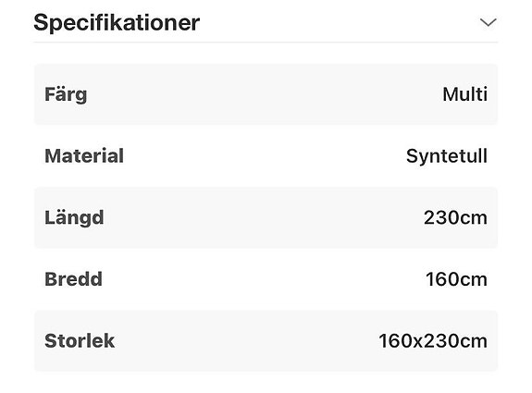Image resolution: width=532 pixels, height=393 pixels.
Task: Click blank space right of Specifikationer title
Action: [340, 23]
